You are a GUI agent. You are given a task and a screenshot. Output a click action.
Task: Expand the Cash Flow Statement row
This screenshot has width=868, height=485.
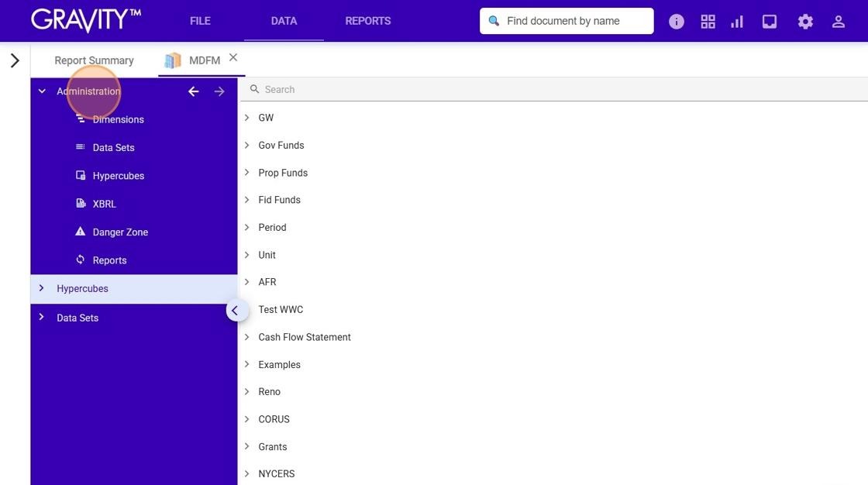(x=247, y=337)
